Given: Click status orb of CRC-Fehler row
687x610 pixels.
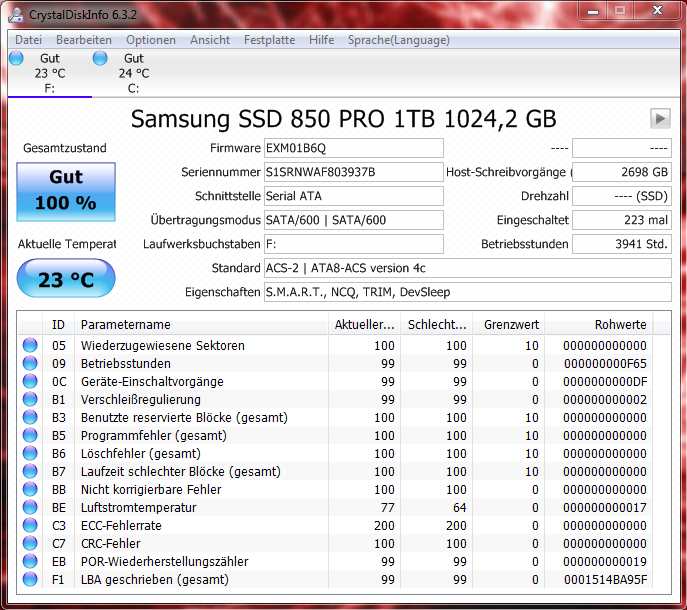Looking at the screenshot, I should [30, 543].
